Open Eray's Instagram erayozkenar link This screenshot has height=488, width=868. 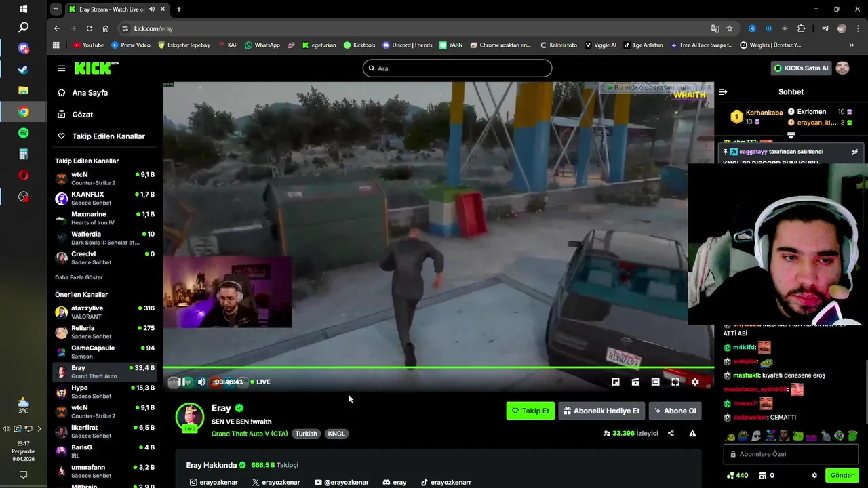click(214, 483)
